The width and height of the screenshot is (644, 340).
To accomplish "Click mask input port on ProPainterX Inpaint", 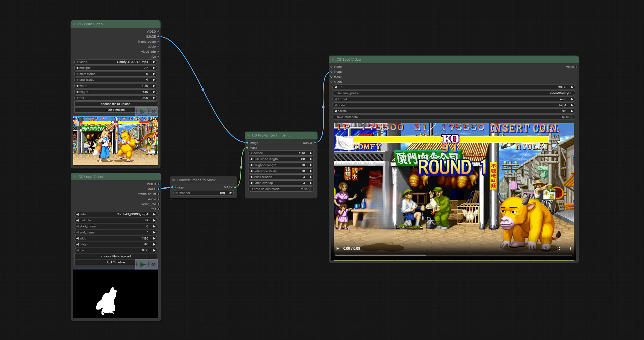I will tap(247, 148).
